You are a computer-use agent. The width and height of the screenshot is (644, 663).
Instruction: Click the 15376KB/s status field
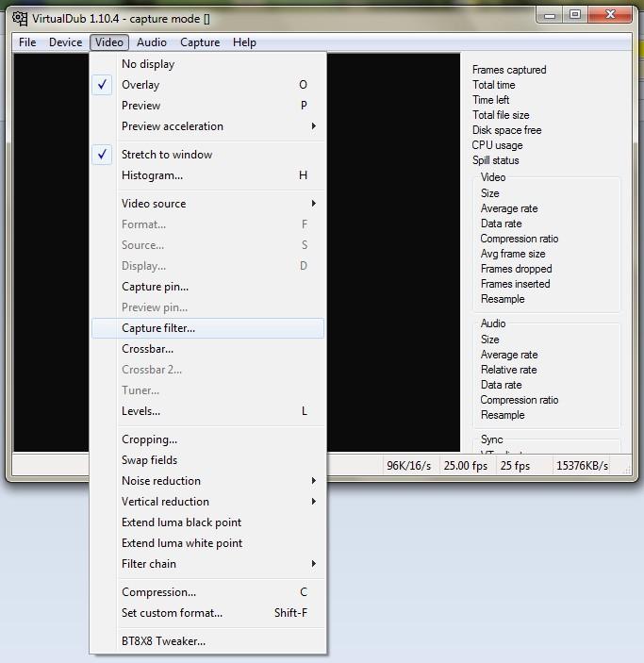582,466
